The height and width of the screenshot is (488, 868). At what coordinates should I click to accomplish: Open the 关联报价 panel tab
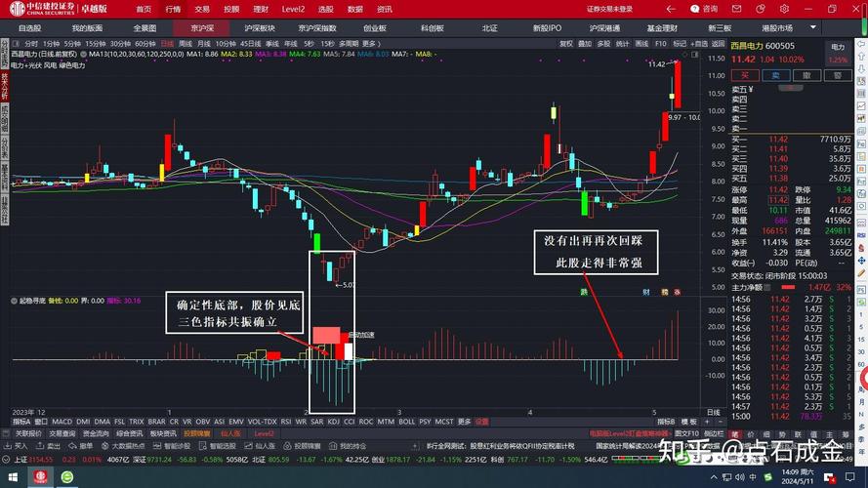pos(28,433)
